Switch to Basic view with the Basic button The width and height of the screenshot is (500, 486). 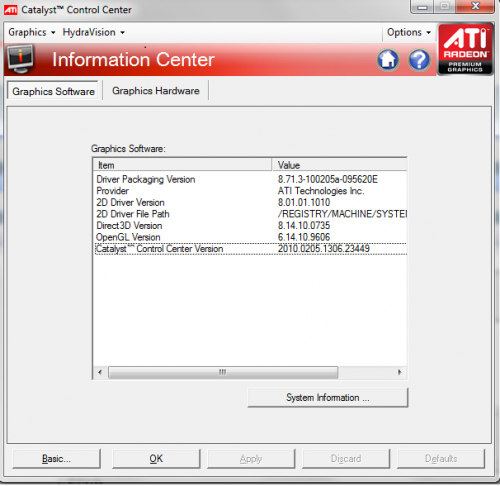click(x=56, y=459)
